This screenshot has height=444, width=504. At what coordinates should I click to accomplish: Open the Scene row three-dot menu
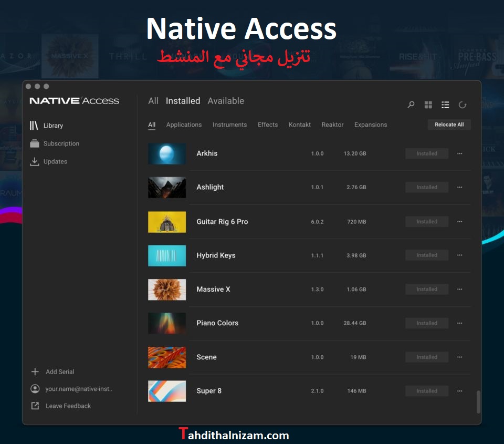(460, 357)
